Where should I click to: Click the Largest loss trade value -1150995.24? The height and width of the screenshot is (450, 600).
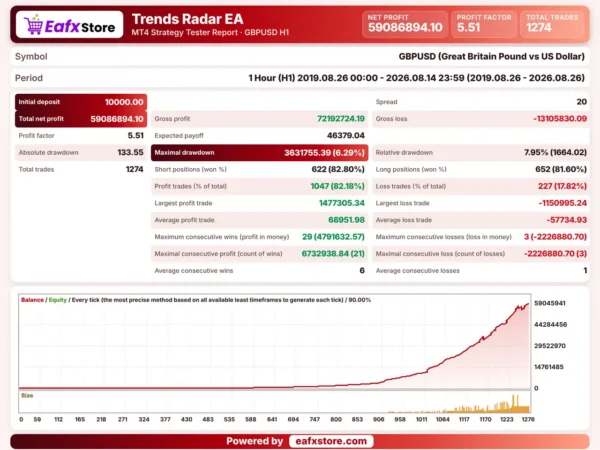click(x=562, y=203)
